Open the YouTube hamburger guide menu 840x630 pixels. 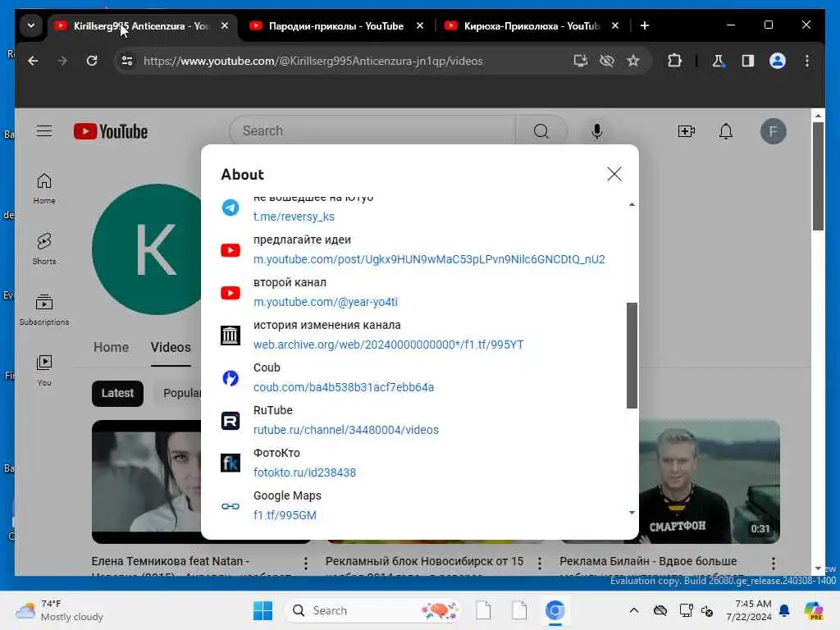click(x=44, y=130)
